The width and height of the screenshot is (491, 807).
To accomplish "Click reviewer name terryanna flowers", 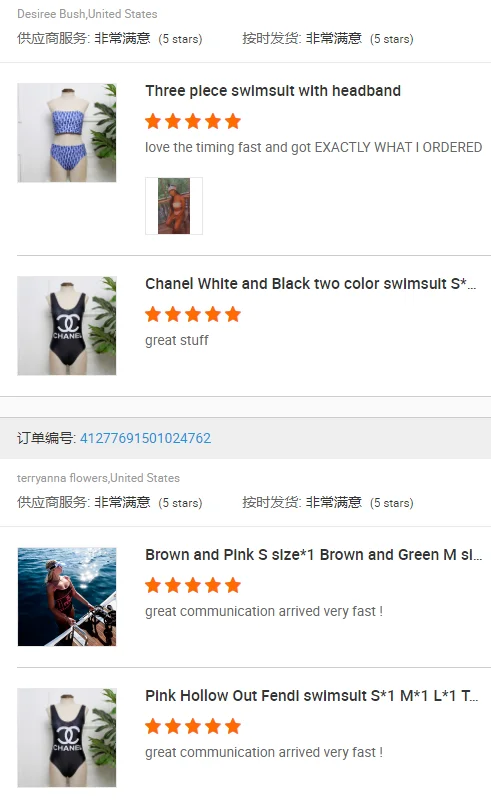I will point(62,478).
